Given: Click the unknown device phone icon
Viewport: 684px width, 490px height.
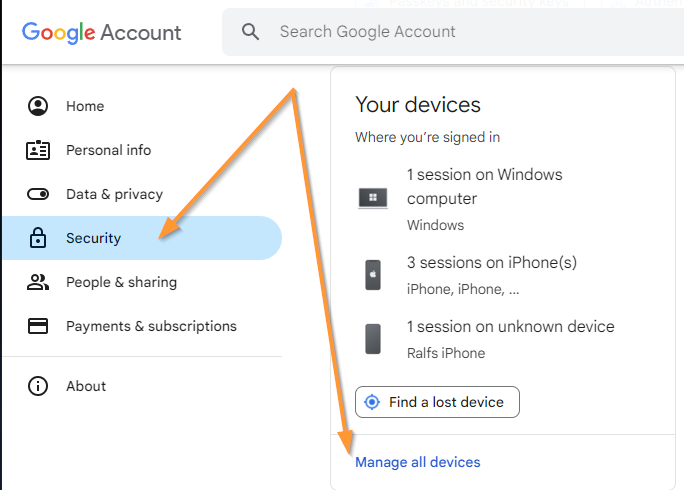Looking at the screenshot, I should (373, 338).
